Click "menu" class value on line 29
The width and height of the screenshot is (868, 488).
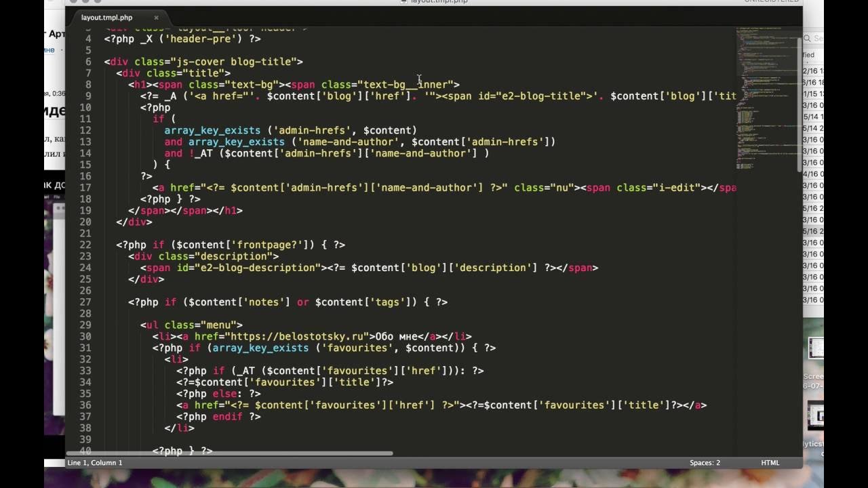pos(218,325)
